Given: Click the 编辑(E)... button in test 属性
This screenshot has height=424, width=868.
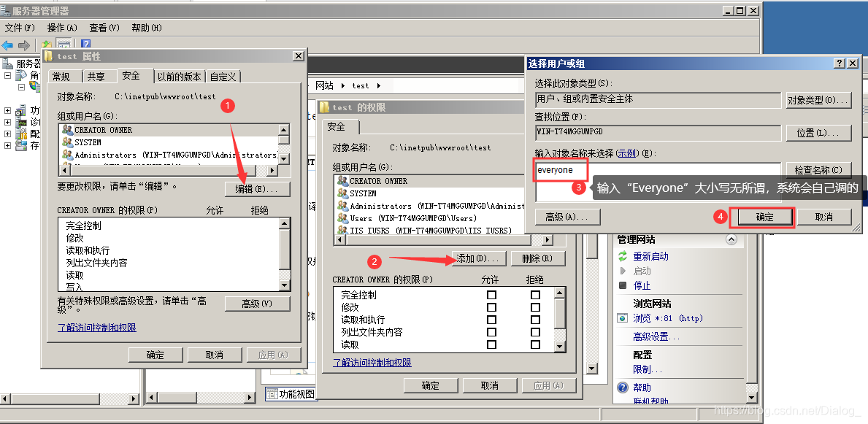Looking at the screenshot, I should [x=258, y=189].
